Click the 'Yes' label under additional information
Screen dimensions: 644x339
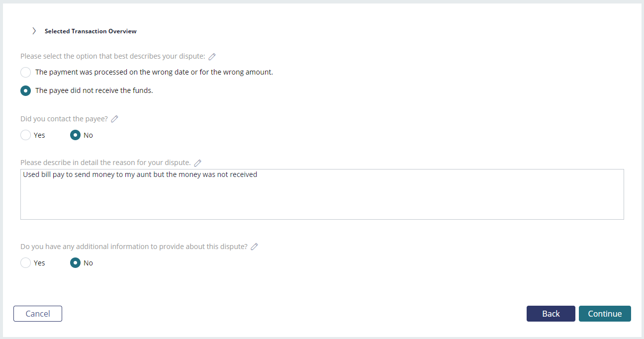pyautogui.click(x=39, y=263)
